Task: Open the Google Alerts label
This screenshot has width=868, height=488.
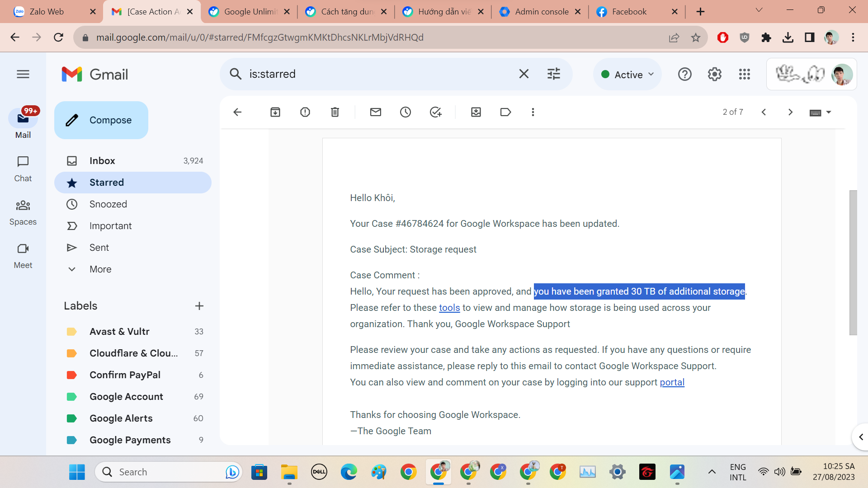Action: [x=133, y=418]
